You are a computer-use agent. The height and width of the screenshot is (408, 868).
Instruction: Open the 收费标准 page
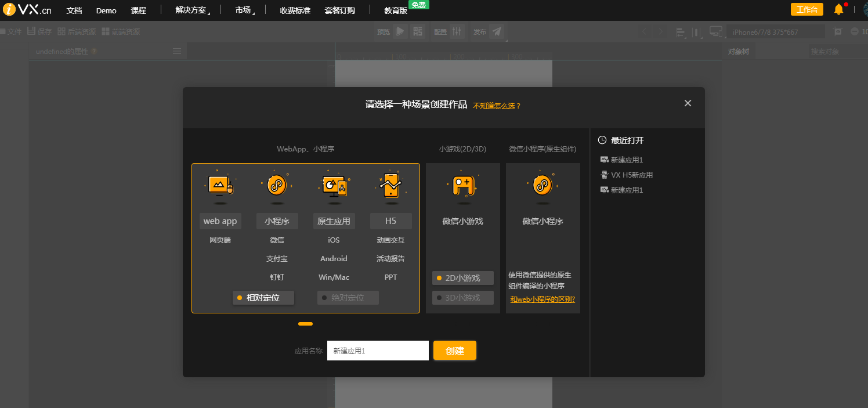pyautogui.click(x=295, y=10)
